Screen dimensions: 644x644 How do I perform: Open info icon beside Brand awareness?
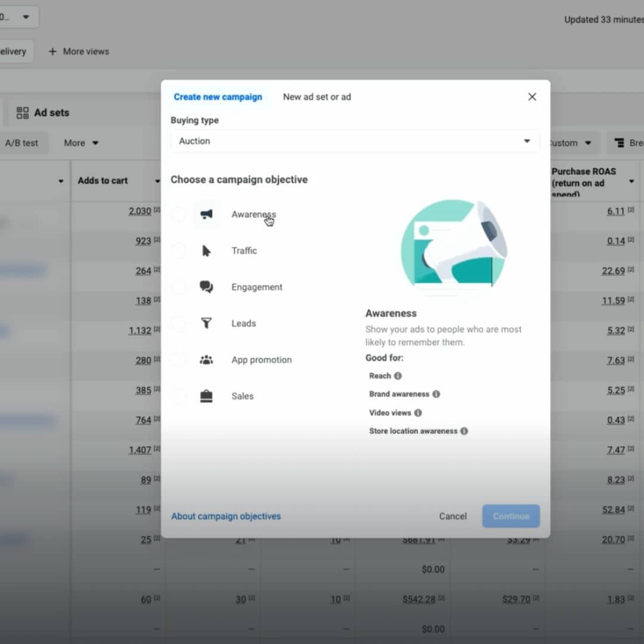(x=436, y=394)
